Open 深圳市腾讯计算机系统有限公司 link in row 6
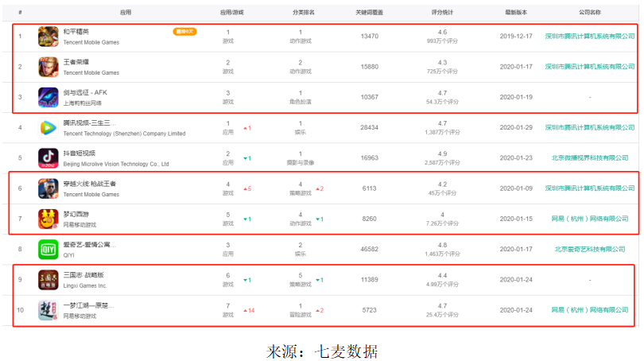 coord(590,188)
